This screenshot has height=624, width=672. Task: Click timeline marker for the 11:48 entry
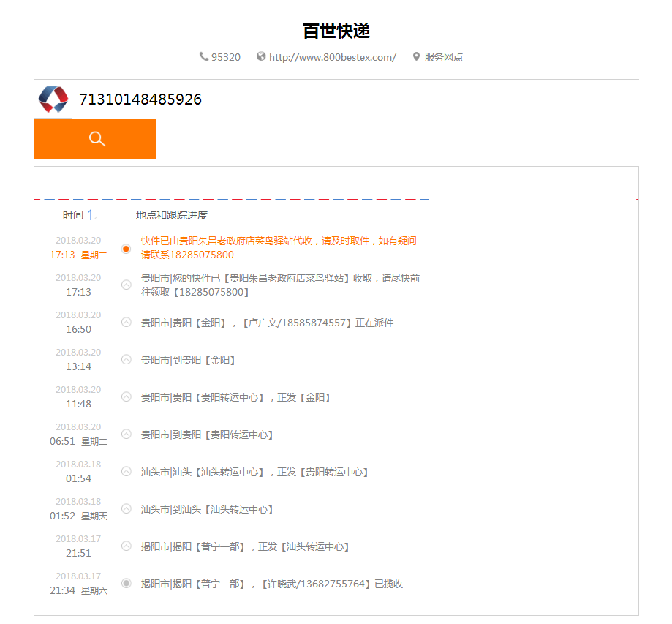tap(126, 396)
